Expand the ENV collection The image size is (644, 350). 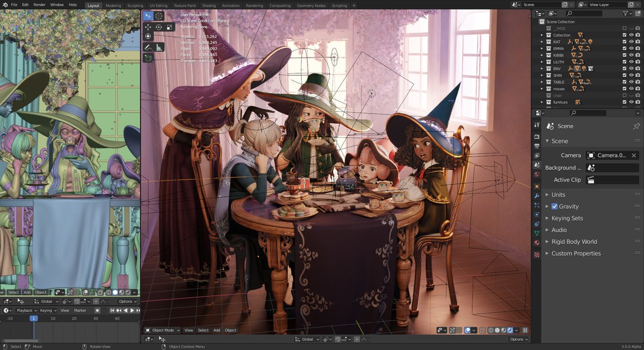[x=541, y=69]
